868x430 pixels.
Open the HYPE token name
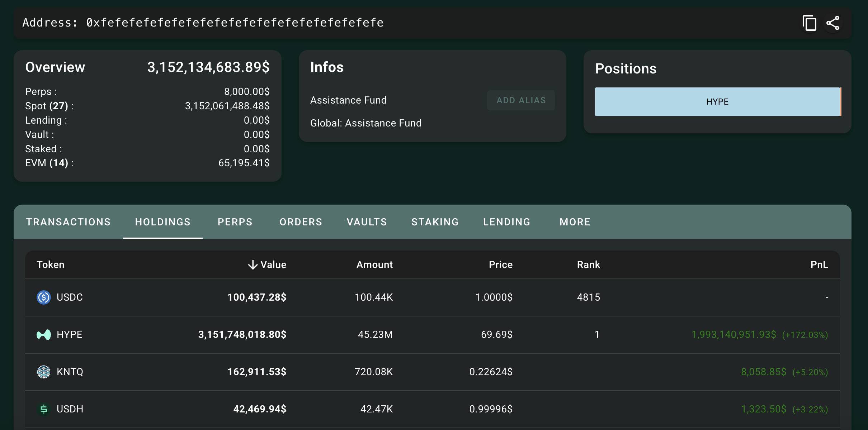click(70, 335)
